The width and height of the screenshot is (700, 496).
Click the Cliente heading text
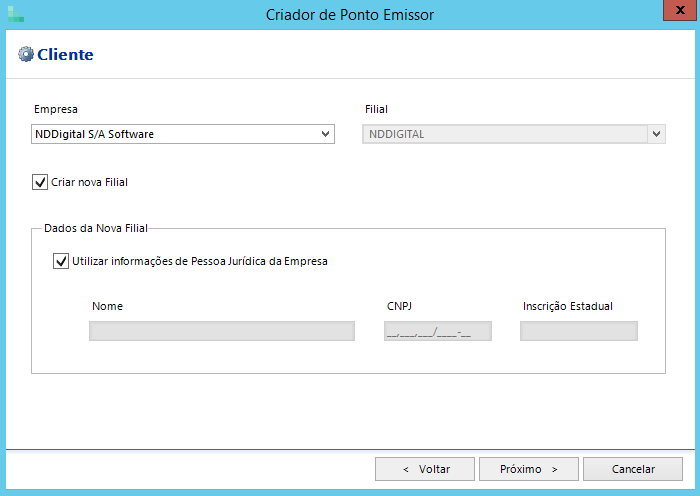(65, 54)
